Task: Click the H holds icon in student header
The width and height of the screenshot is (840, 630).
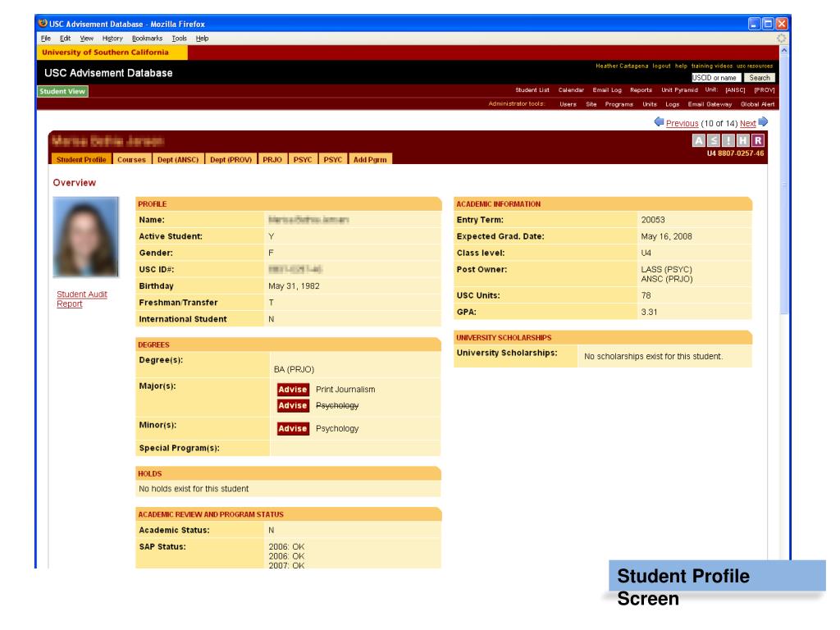Action: tap(742, 140)
